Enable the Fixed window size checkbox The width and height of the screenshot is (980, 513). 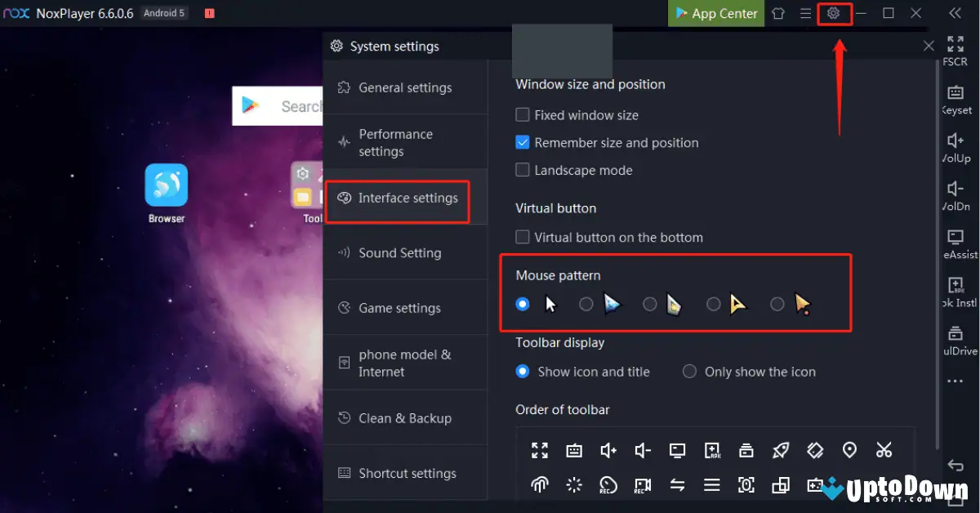coord(522,115)
